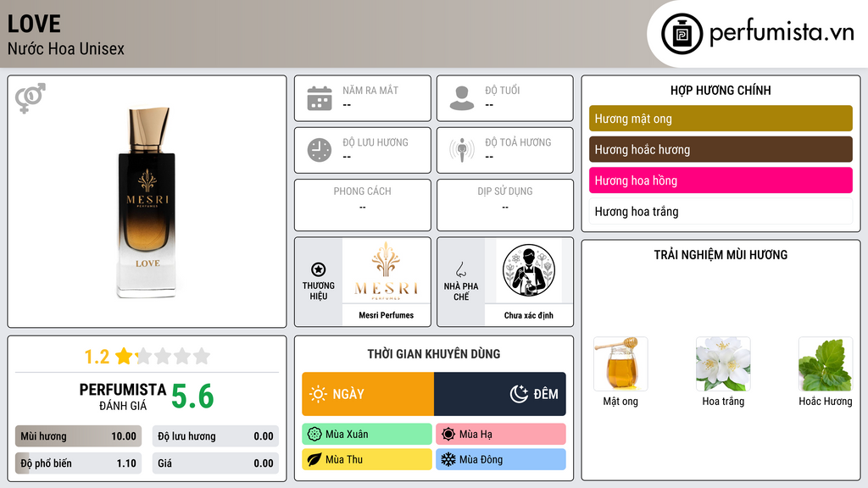Click the nose icon above Nhà pha chế
This screenshot has width=868, height=488.
click(460, 269)
